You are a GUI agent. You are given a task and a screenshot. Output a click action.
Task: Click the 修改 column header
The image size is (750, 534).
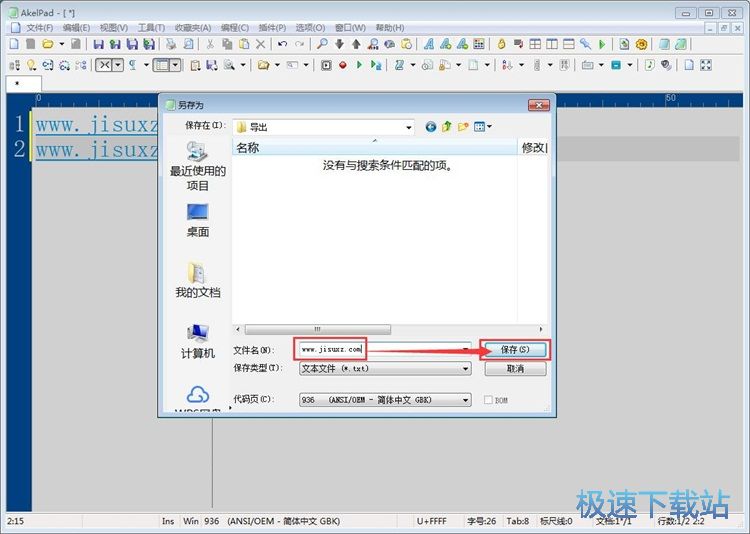[533, 148]
